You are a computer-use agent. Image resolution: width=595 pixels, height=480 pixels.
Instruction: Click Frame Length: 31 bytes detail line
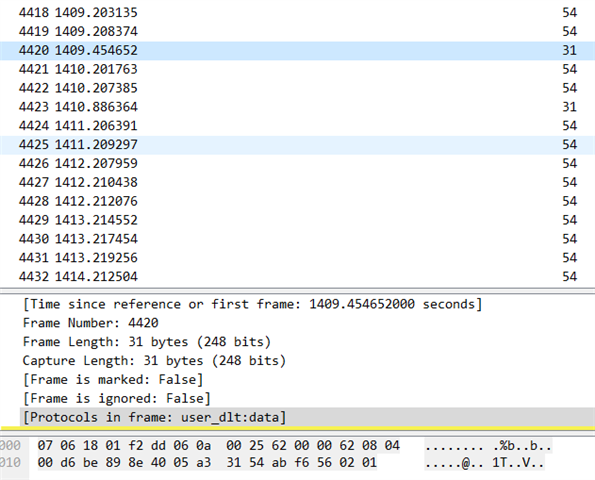coord(147,342)
